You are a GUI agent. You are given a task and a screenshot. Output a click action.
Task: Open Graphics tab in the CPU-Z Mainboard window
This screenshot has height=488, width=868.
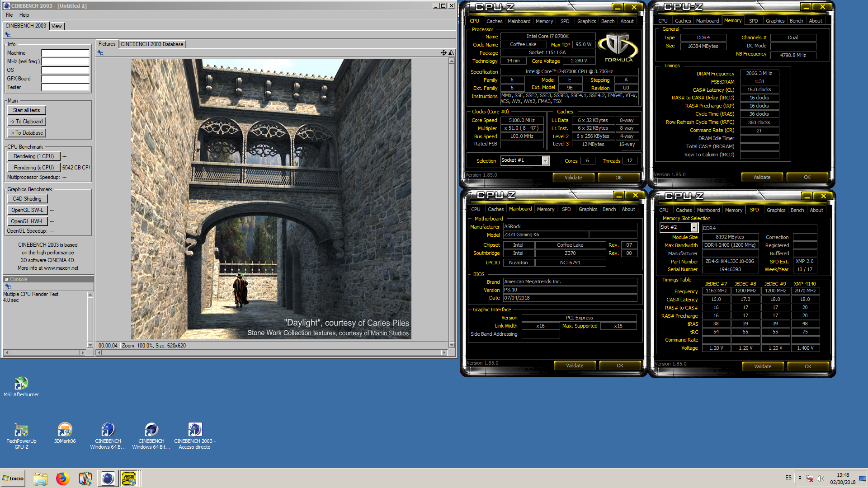(588, 209)
